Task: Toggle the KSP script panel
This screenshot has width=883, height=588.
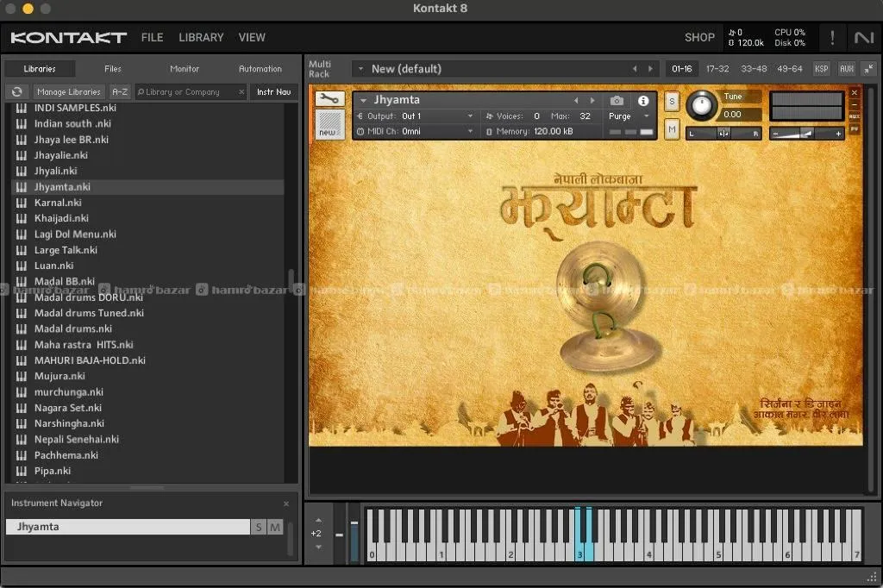Action: click(x=821, y=69)
